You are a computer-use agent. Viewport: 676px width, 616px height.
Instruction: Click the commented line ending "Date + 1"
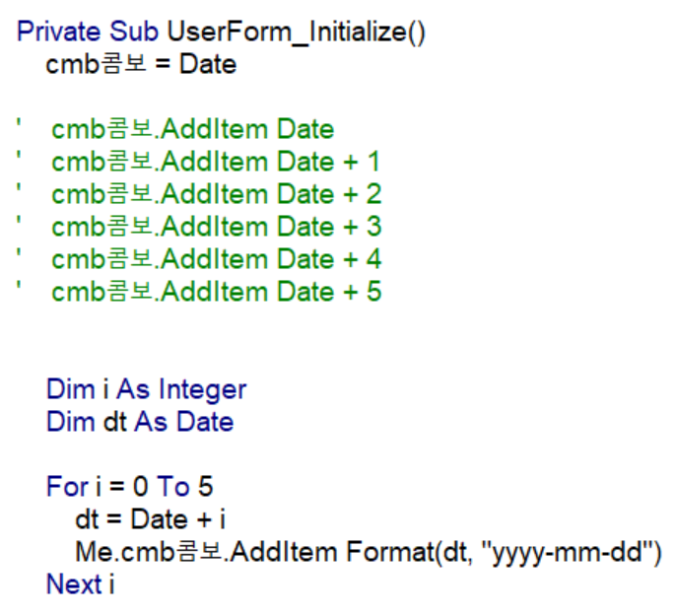pyautogui.click(x=216, y=162)
